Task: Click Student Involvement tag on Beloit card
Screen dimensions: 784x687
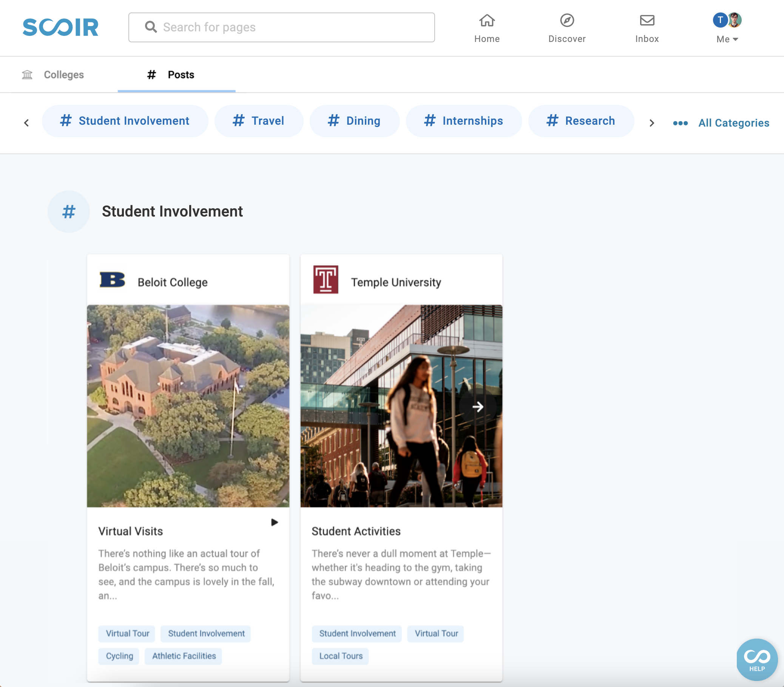Action: click(206, 634)
